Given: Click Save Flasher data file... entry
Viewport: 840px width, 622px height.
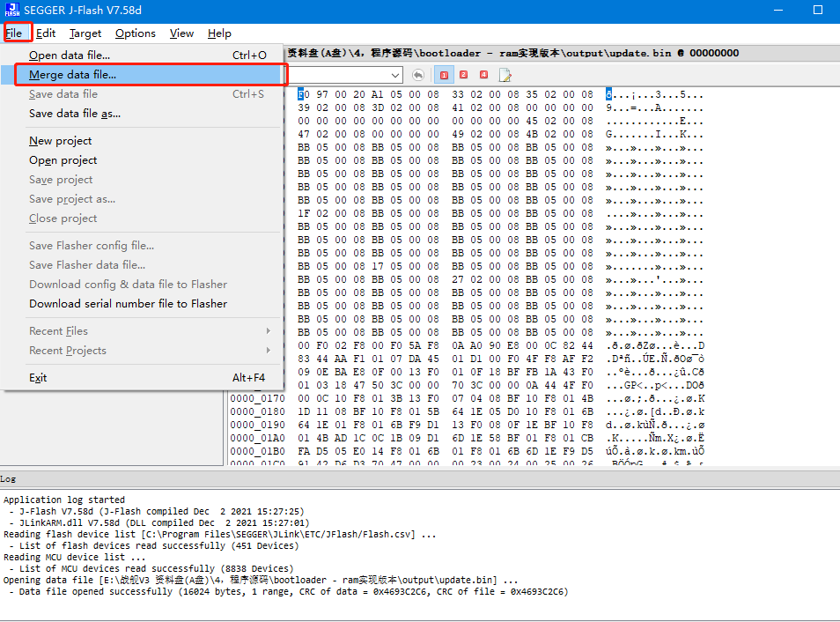Looking at the screenshot, I should point(142,264).
